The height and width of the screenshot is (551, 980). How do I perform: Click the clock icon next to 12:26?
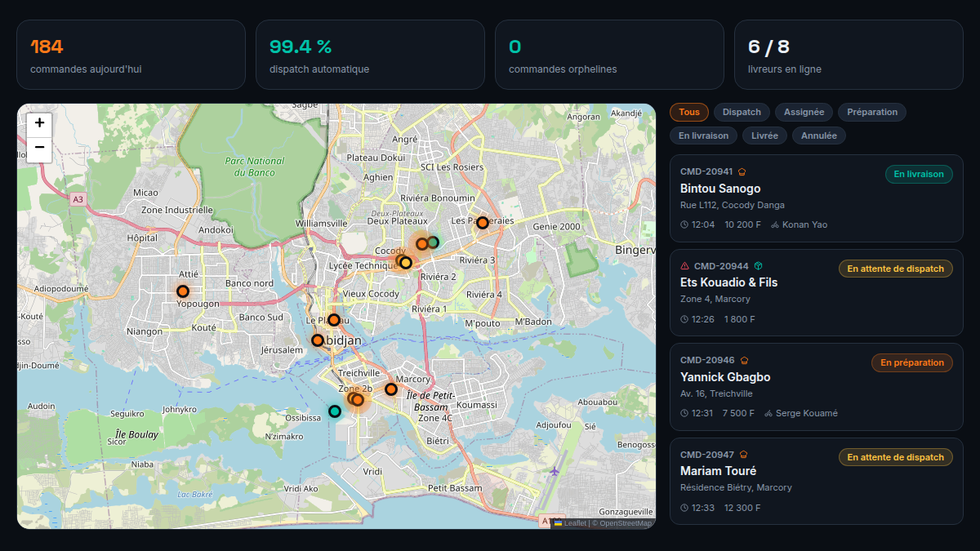684,319
